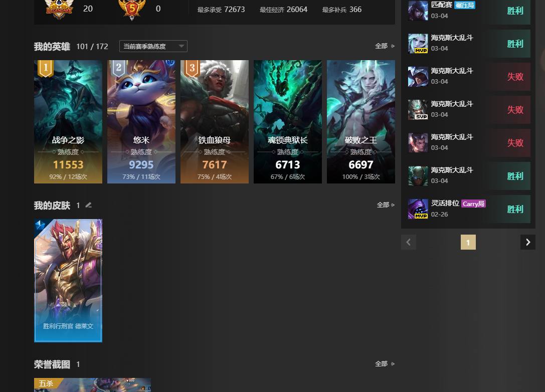Open the 战争之影 hero card
This screenshot has width=545, height=392.
(x=68, y=122)
